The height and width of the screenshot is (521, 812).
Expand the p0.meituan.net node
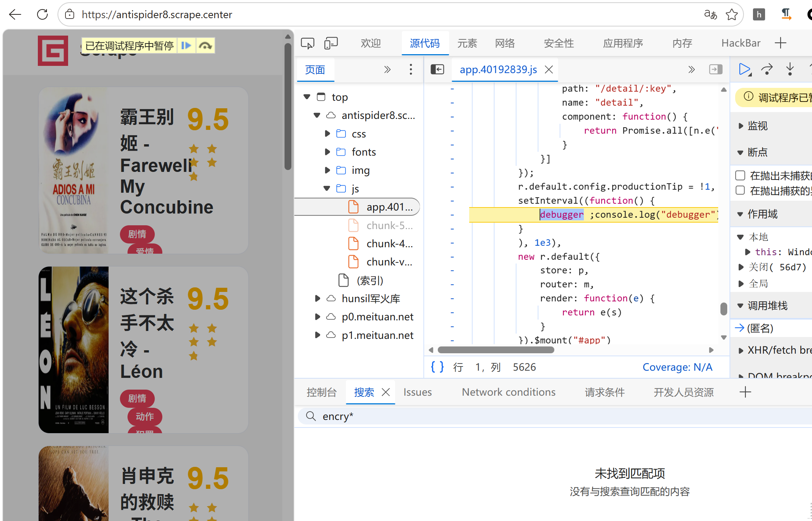click(317, 317)
